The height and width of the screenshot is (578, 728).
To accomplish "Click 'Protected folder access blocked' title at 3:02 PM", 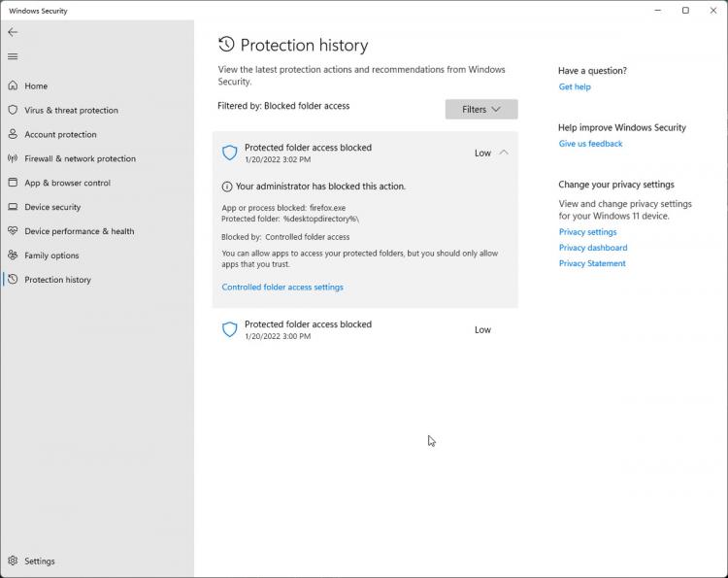I will click(308, 148).
